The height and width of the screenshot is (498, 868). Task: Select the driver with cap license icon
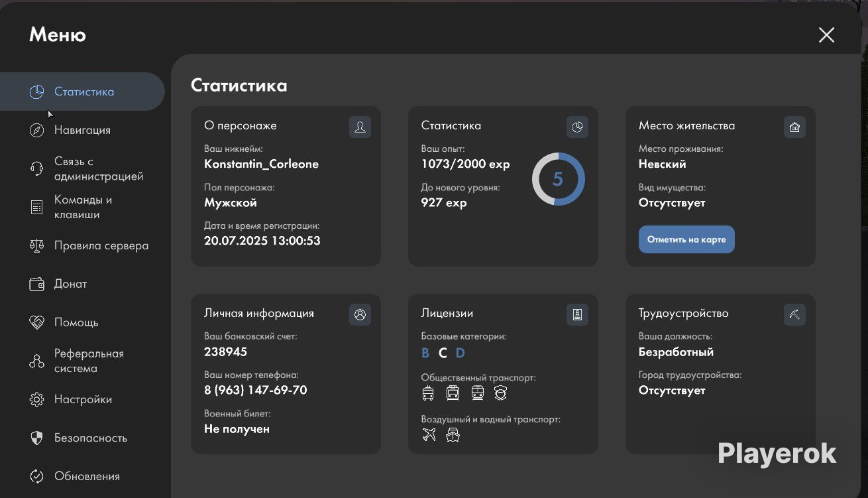500,393
